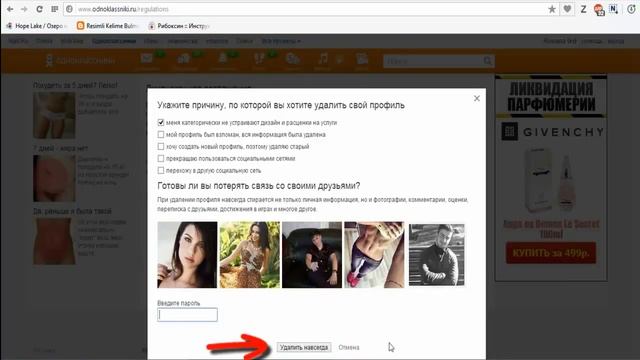Click '7 дней - жира нет' ad link
Screen dimensions: 640x360
pyautogui.click(x=60, y=148)
